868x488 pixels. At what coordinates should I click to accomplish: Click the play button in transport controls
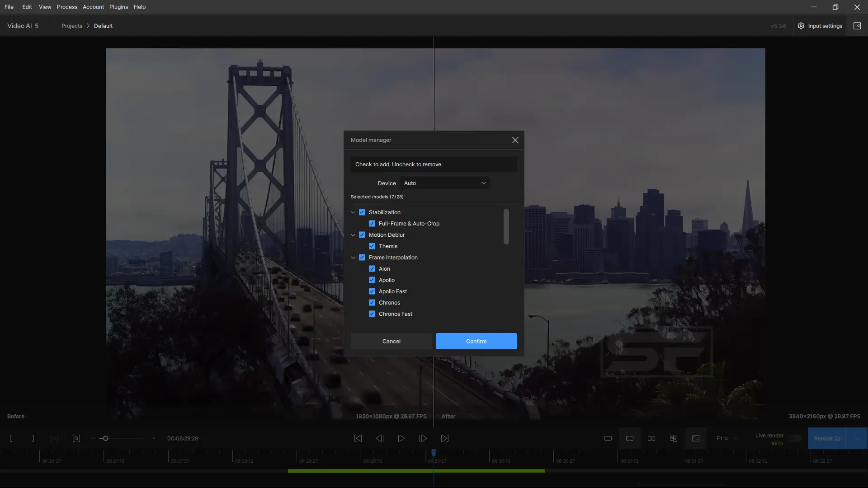401,438
